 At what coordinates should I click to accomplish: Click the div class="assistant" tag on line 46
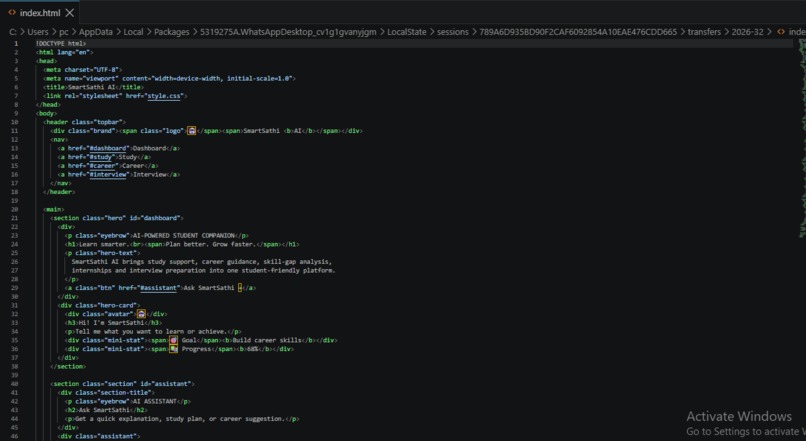(99, 436)
